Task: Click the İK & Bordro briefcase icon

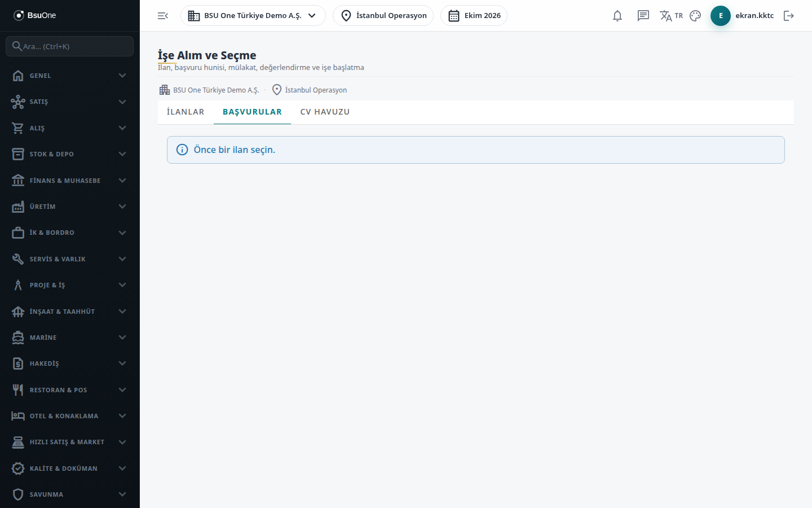Action: [x=18, y=233]
